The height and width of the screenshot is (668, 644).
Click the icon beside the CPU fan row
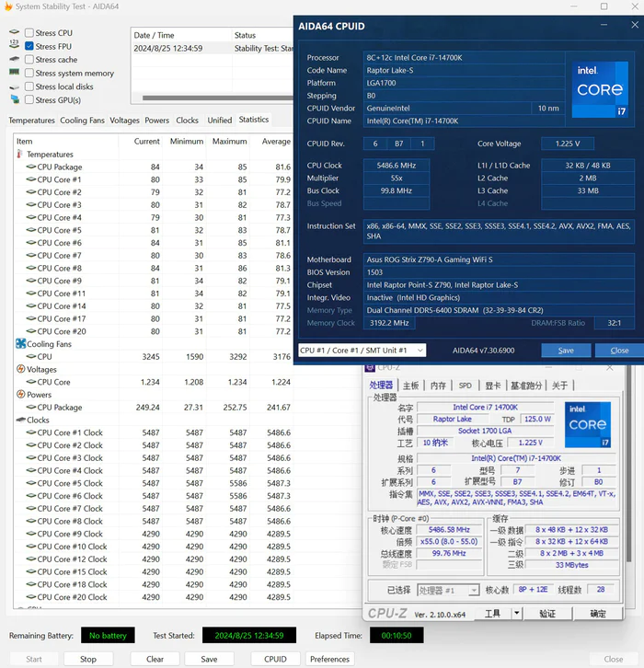click(31, 356)
